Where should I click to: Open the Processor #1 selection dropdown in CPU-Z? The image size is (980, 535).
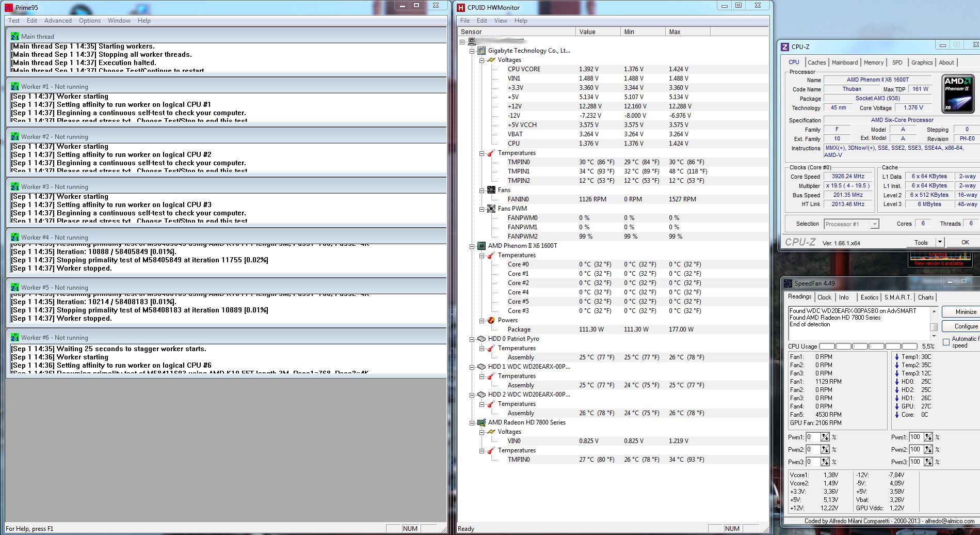click(874, 224)
